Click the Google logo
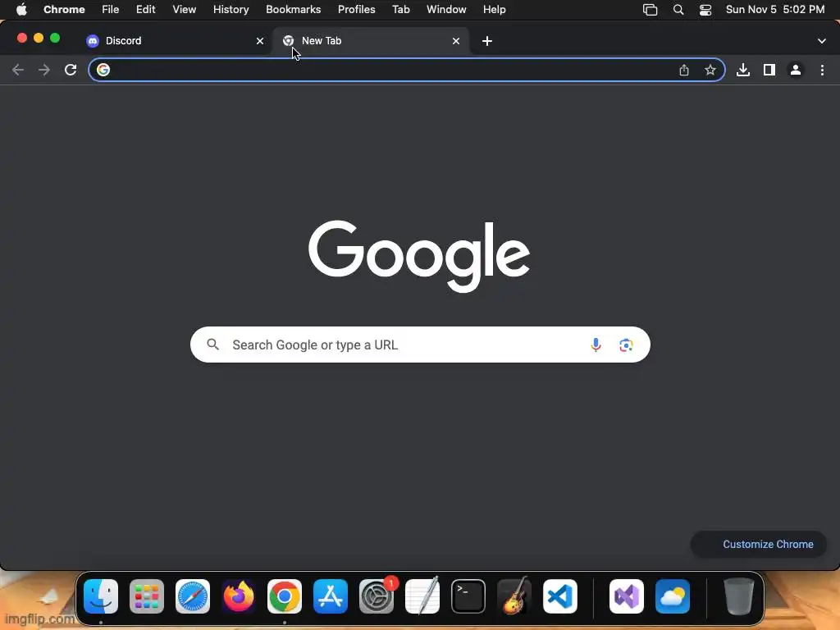 pyautogui.click(x=419, y=256)
